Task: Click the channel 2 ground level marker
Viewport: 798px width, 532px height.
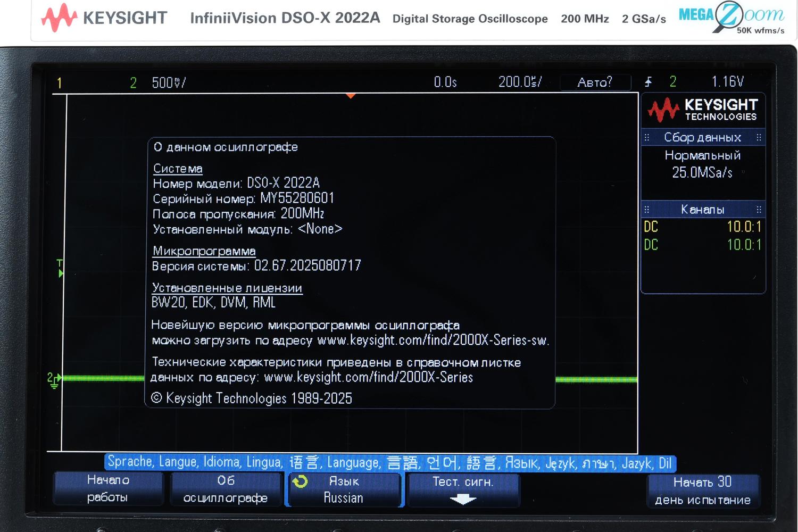Action: (54, 380)
